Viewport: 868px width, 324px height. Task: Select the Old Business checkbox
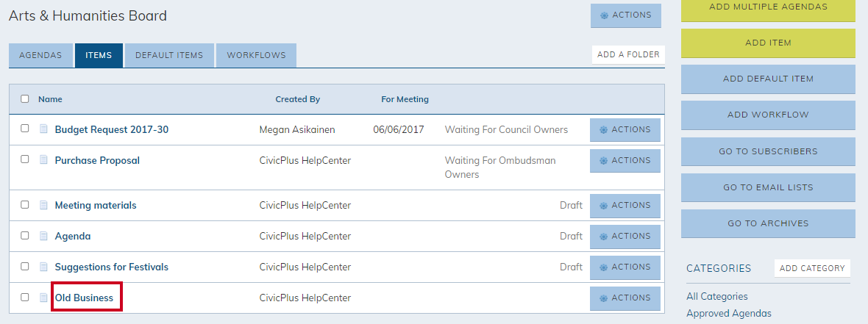(x=24, y=297)
